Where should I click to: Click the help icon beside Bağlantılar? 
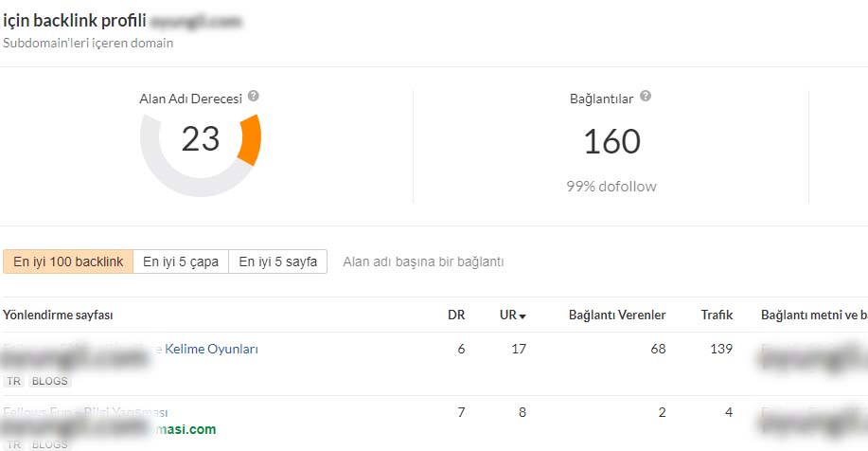(646, 96)
